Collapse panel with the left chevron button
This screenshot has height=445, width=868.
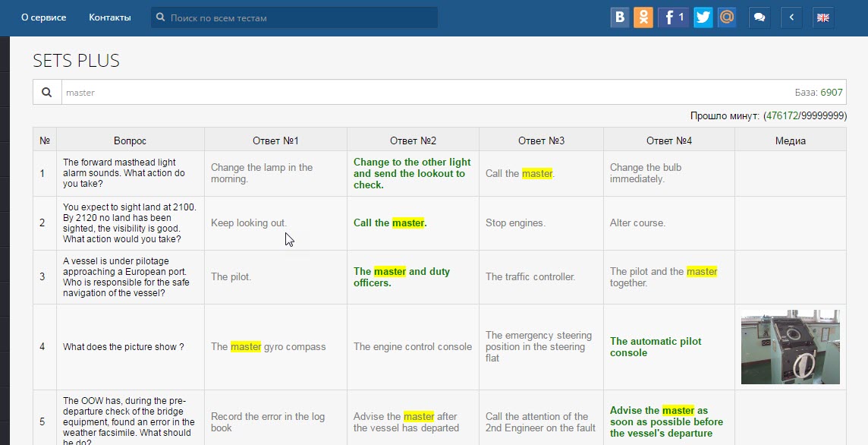(x=791, y=17)
